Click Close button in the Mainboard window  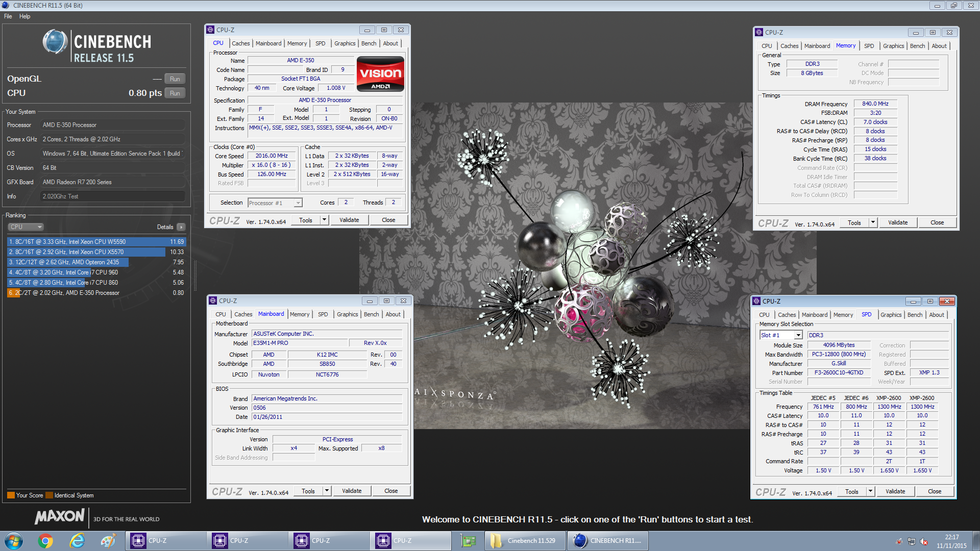[x=391, y=491]
